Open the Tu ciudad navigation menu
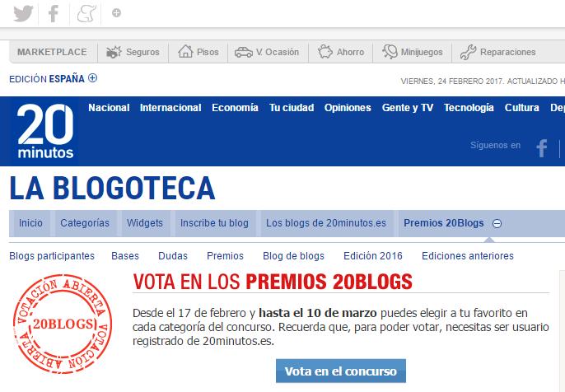Image resolution: width=565 pixels, height=392 pixels. coord(292,108)
